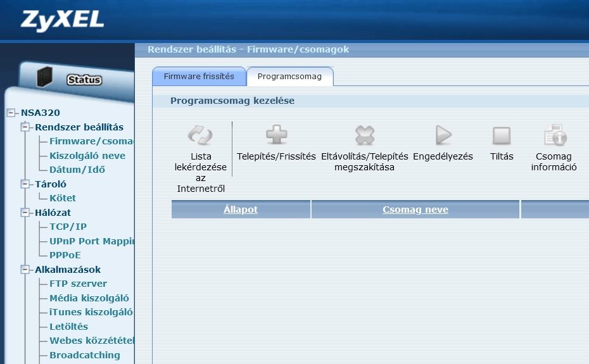Collapse the Hálózat branch
The width and height of the screenshot is (589, 364).
(x=25, y=213)
